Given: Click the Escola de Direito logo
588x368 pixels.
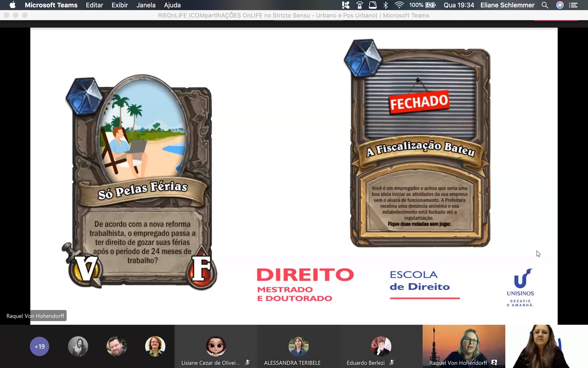Looking at the screenshot, I should pyautogui.click(x=424, y=285).
